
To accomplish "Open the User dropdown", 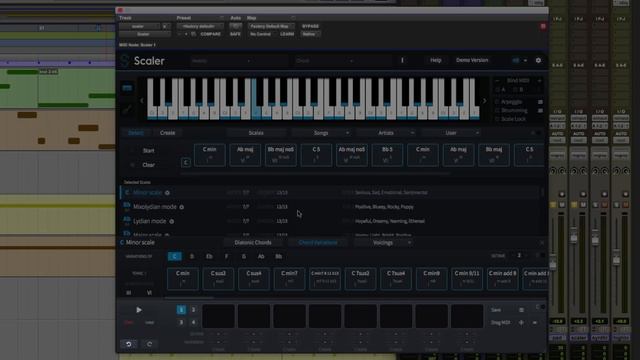I will pyautogui.click(x=451, y=133).
